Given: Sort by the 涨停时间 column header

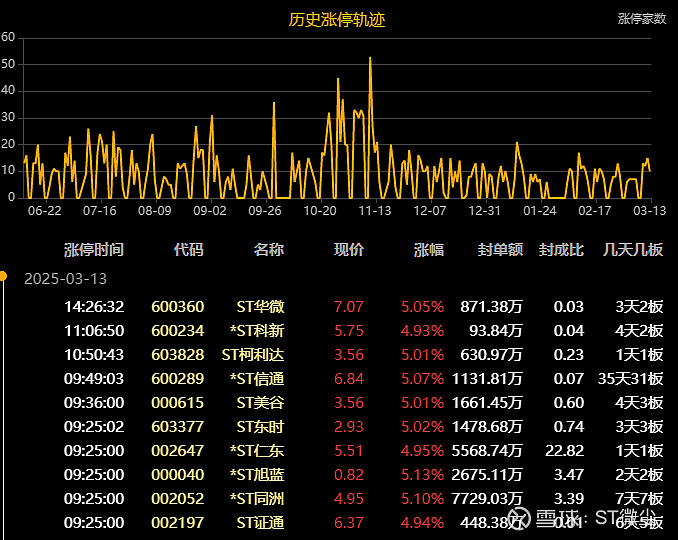Looking at the screenshot, I should click(94, 249).
